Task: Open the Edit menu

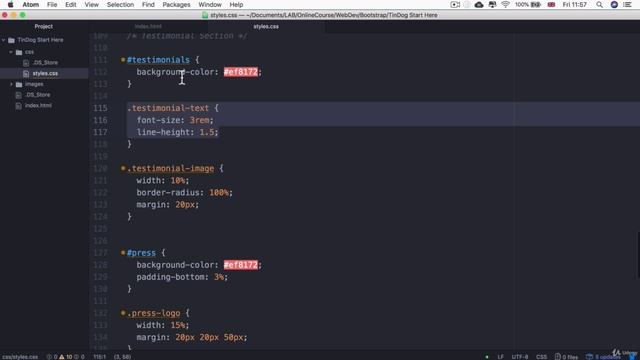Action: 71,4
